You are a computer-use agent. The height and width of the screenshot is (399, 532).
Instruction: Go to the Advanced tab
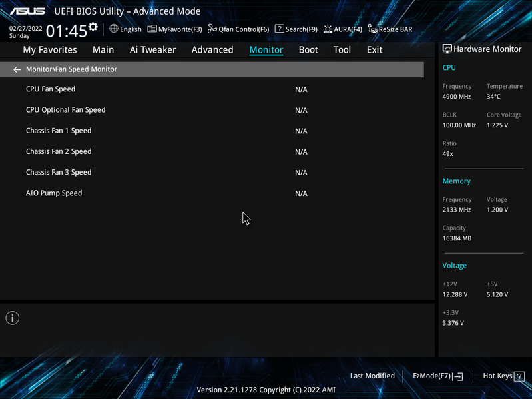pyautogui.click(x=212, y=50)
